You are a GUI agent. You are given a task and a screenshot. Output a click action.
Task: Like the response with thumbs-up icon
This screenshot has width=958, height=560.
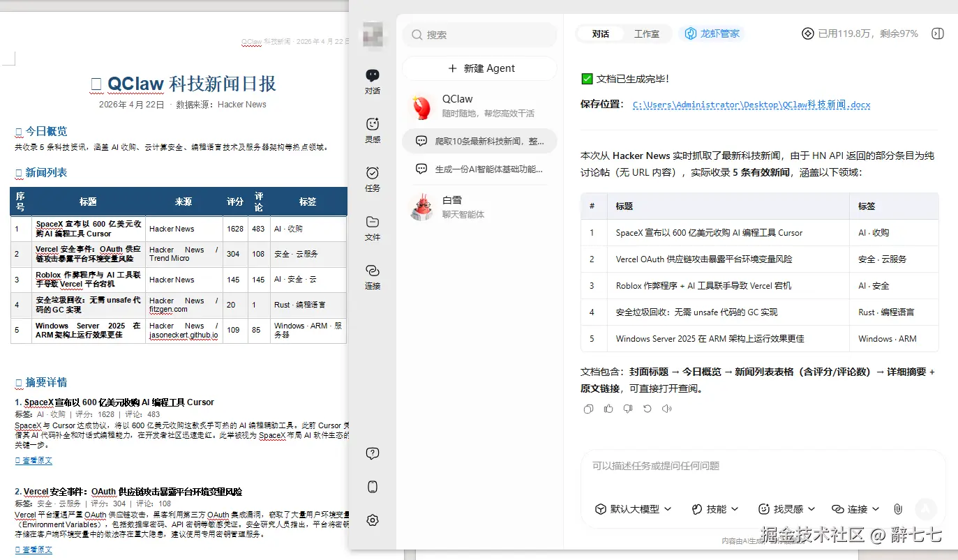point(608,409)
